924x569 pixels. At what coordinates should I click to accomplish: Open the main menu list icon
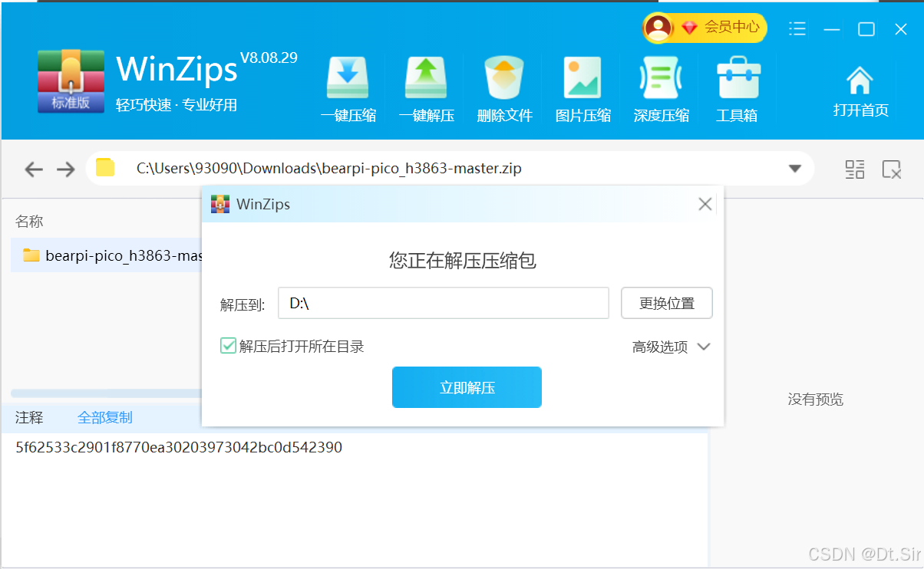797,29
